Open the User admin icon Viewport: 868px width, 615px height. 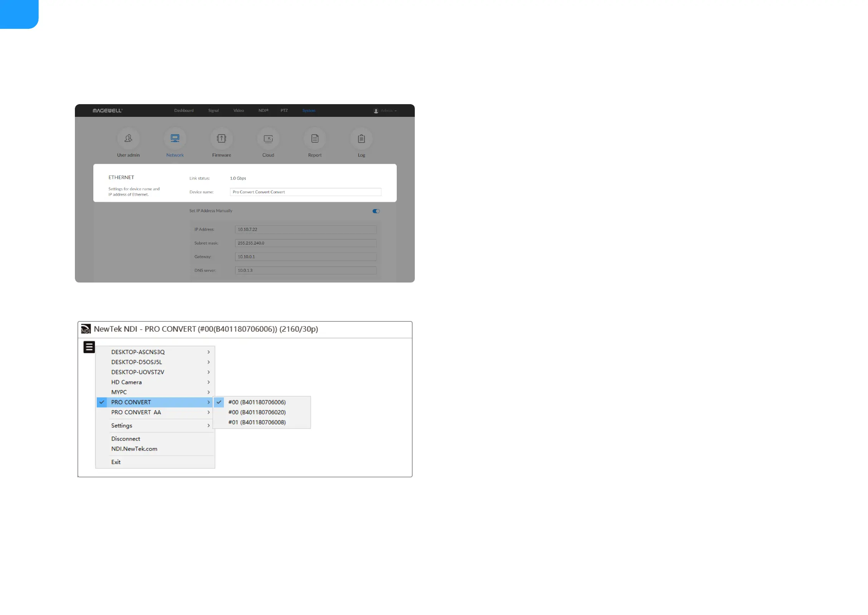pos(128,139)
